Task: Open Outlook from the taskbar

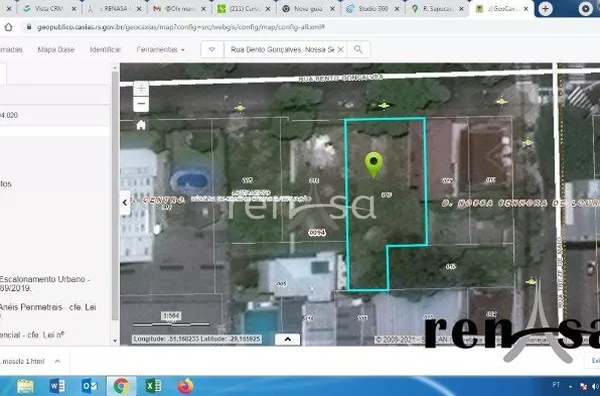Action: pyautogui.click(x=90, y=386)
